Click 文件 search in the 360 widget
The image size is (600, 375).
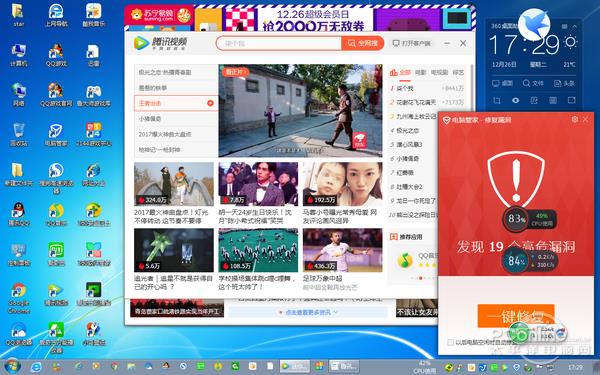pyautogui.click(x=533, y=83)
